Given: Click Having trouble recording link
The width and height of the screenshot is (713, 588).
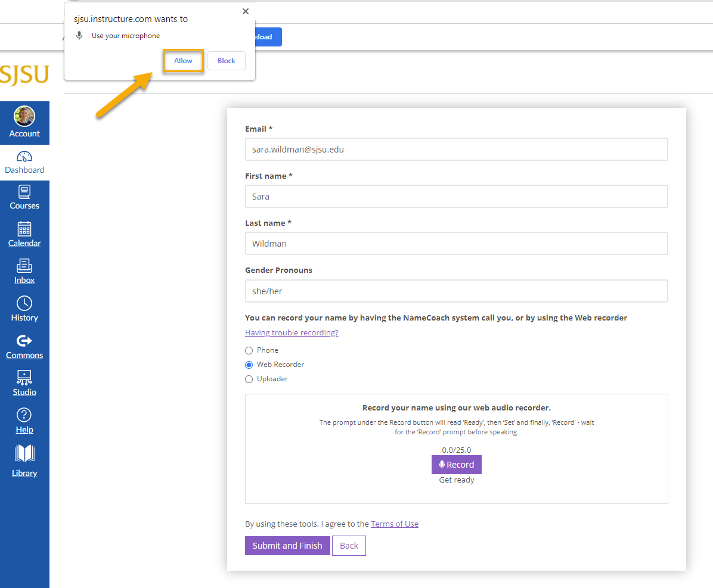Looking at the screenshot, I should click(292, 332).
